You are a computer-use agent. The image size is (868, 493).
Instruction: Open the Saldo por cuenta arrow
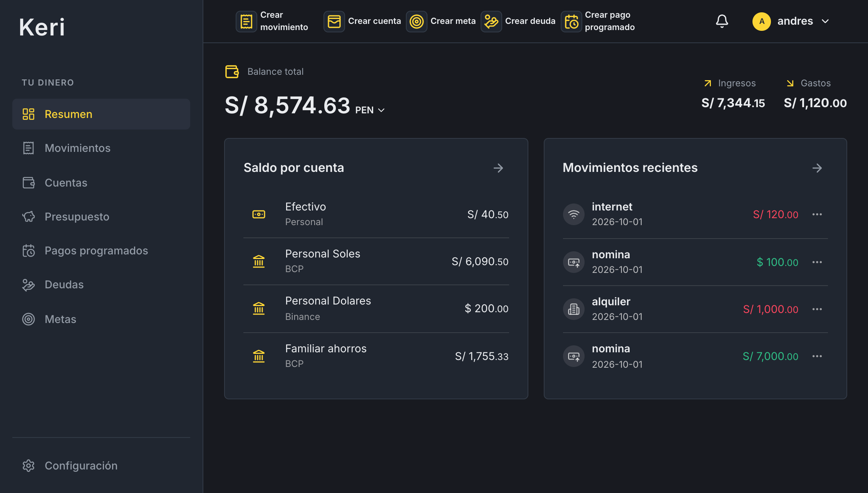coord(498,168)
